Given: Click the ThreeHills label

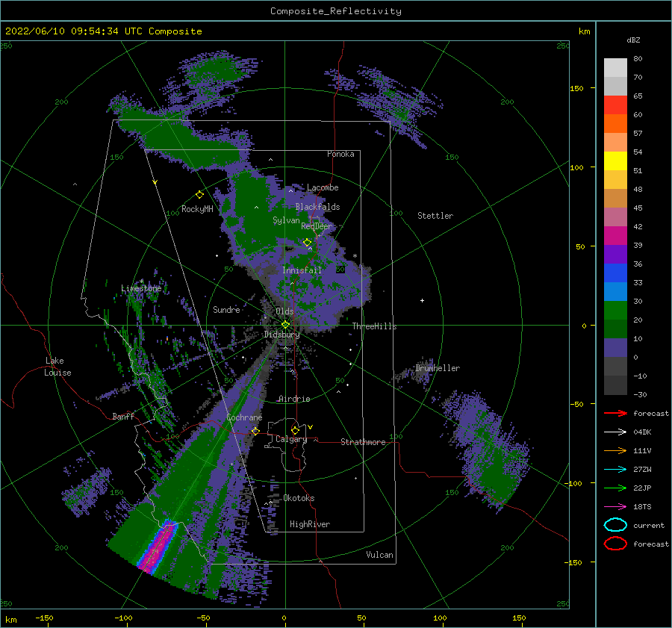Looking at the screenshot, I should pos(374,326).
